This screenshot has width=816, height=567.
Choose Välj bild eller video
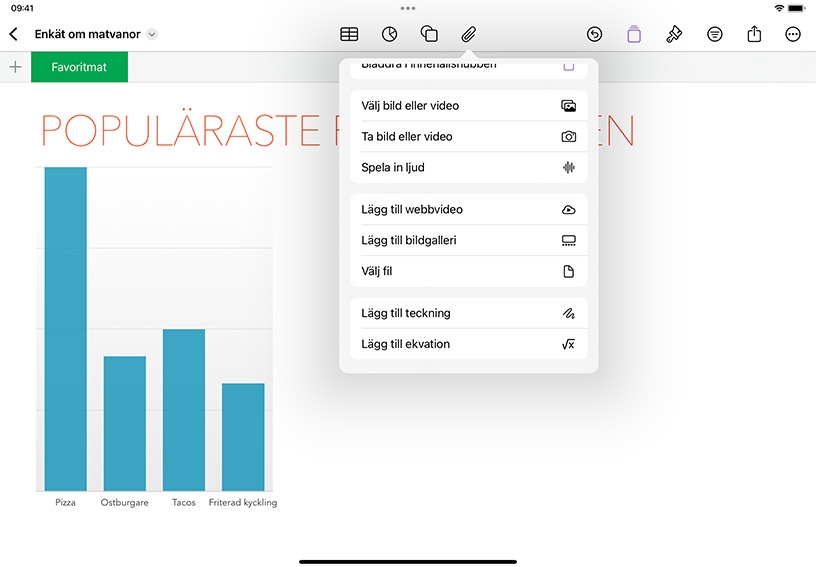pyautogui.click(x=468, y=106)
